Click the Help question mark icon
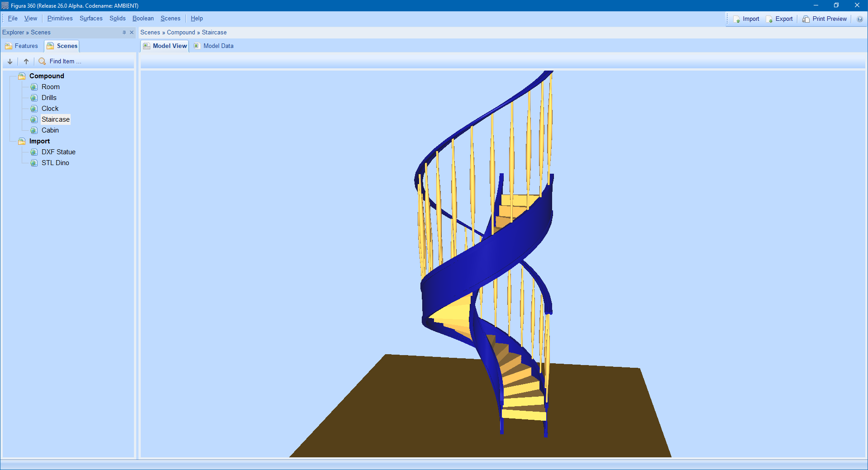868x470 pixels. [860, 19]
